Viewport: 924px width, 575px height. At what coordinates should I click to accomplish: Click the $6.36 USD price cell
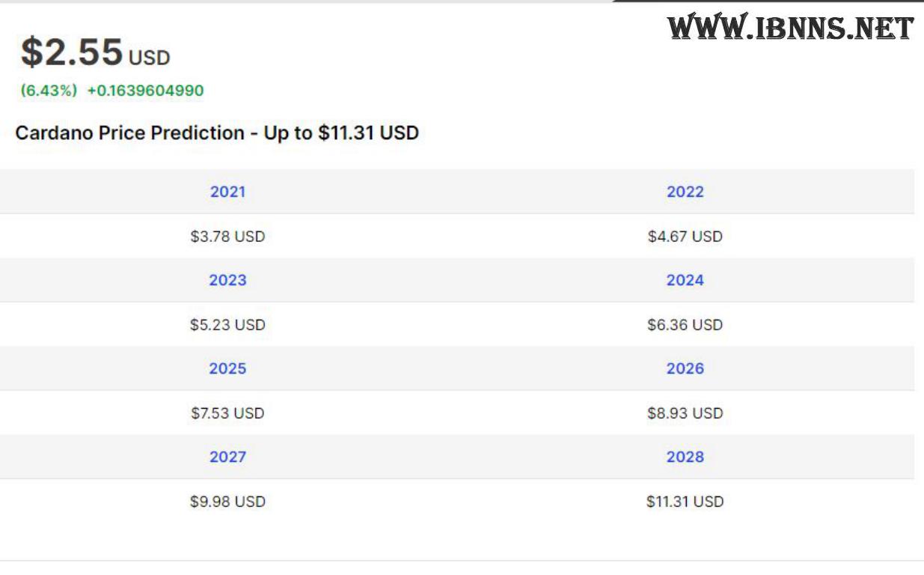point(685,325)
